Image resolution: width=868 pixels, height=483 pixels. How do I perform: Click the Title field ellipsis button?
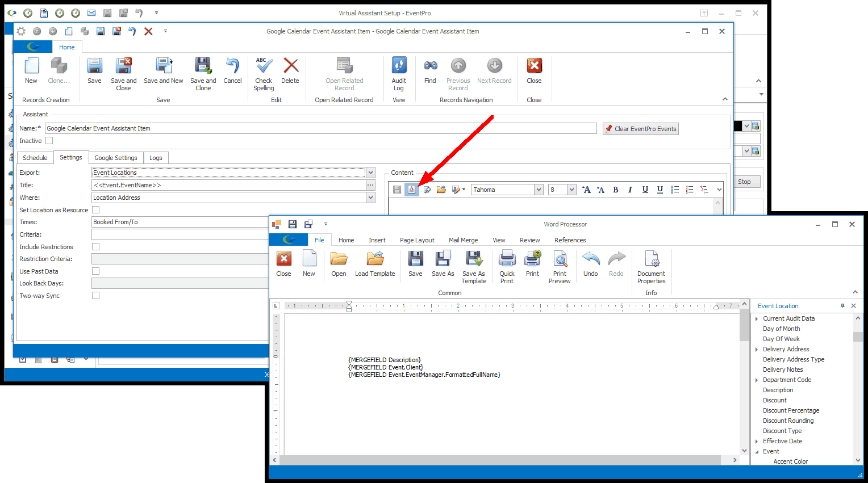click(x=370, y=185)
